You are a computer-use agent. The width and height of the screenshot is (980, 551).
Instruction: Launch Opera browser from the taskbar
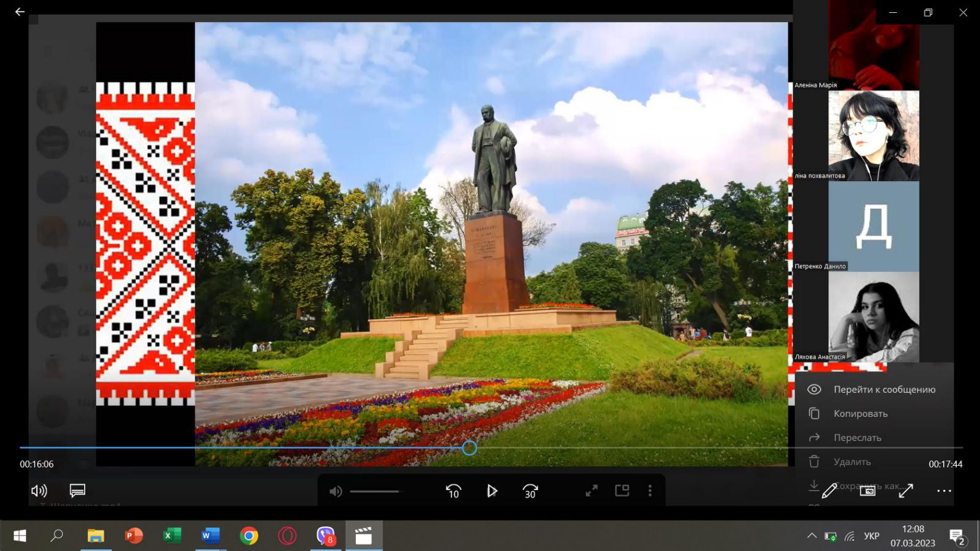pyautogui.click(x=287, y=536)
